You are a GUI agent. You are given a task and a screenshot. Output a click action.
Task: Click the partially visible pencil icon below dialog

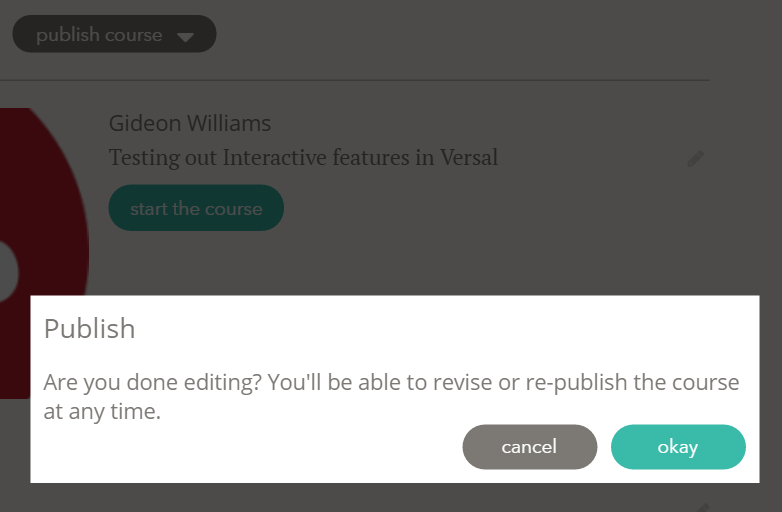point(702,506)
